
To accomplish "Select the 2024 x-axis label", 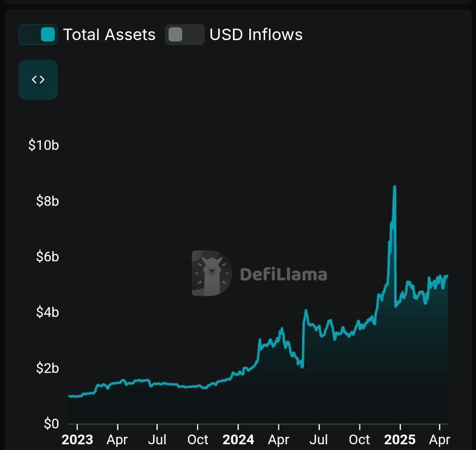I will click(x=238, y=439).
